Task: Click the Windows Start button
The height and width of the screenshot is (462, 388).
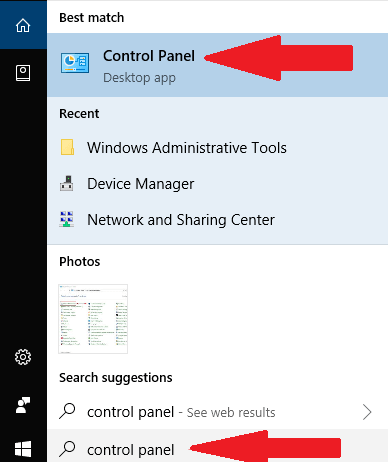Action: 23,449
